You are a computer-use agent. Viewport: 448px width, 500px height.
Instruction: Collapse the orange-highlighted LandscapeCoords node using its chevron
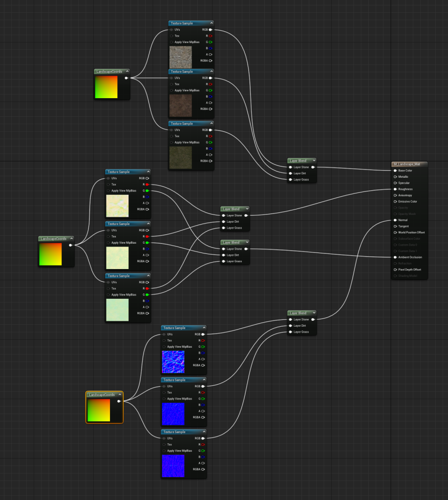coord(120,394)
